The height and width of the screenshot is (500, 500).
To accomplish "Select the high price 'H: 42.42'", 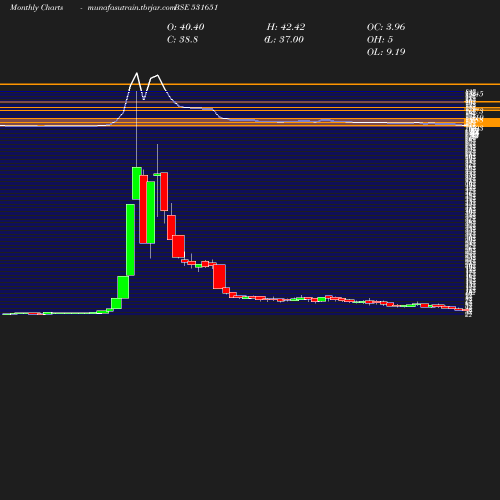I will pyautogui.click(x=286, y=27).
